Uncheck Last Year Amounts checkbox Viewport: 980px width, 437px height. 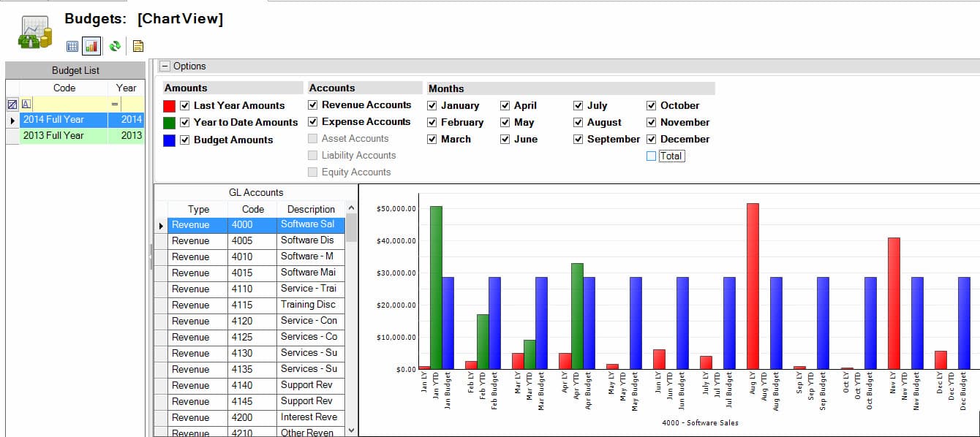(x=185, y=105)
